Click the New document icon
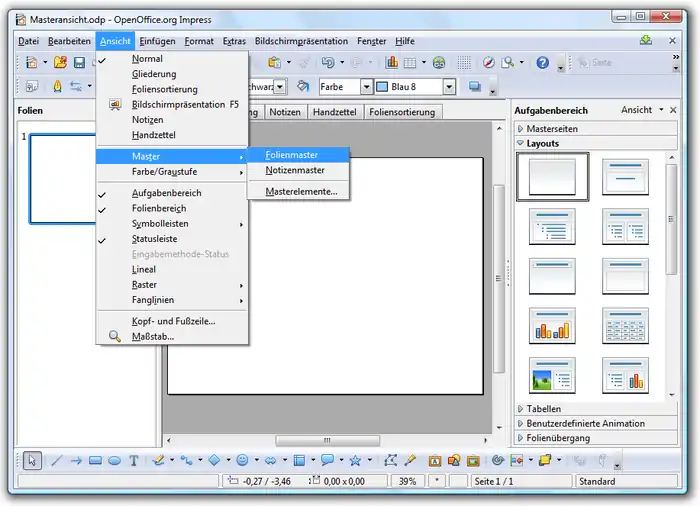Viewport: 700px width, 506px height. 31,63
